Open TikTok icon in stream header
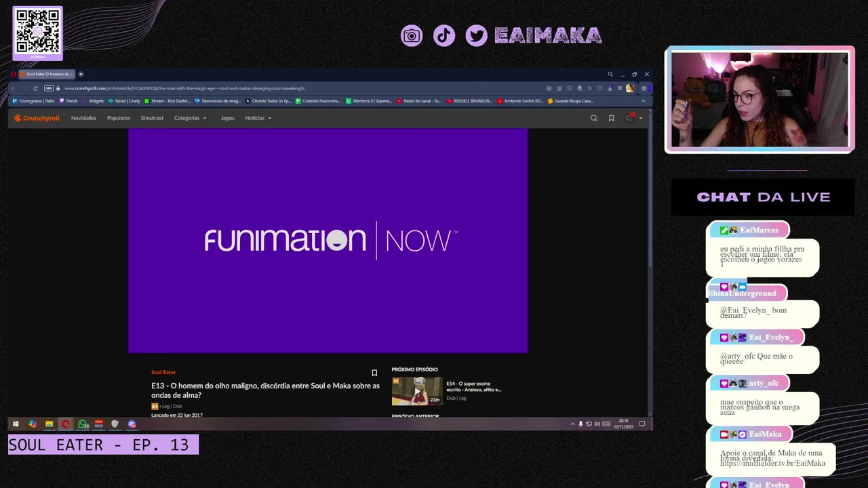 (444, 36)
